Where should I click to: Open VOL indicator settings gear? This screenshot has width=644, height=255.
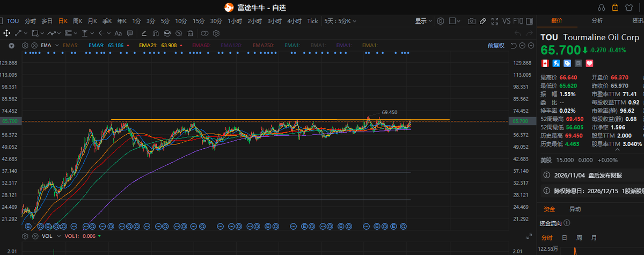click(x=25, y=236)
